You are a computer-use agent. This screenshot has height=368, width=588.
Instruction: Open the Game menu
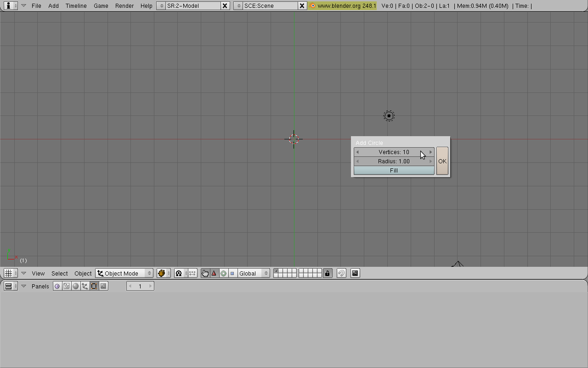[x=101, y=6]
